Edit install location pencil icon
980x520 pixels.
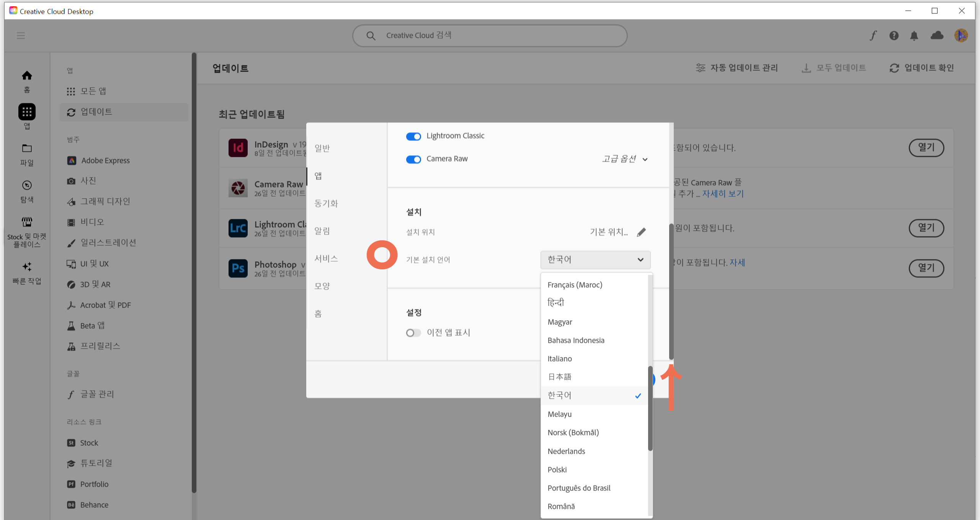click(641, 232)
